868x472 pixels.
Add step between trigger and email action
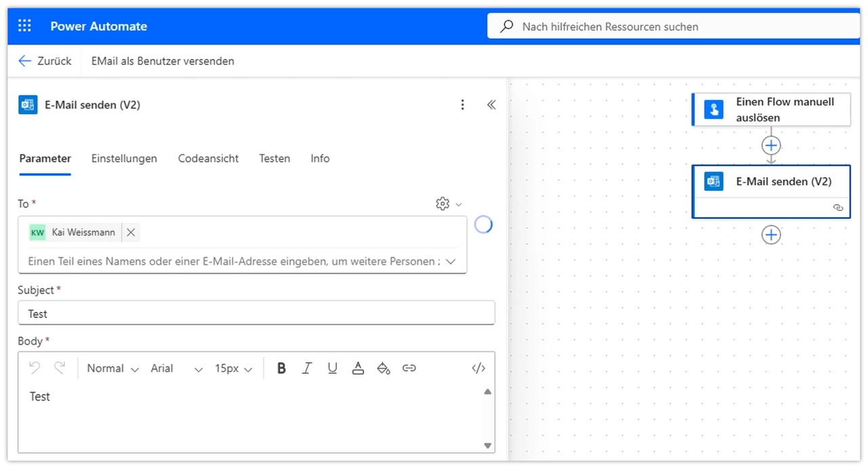[771, 146]
